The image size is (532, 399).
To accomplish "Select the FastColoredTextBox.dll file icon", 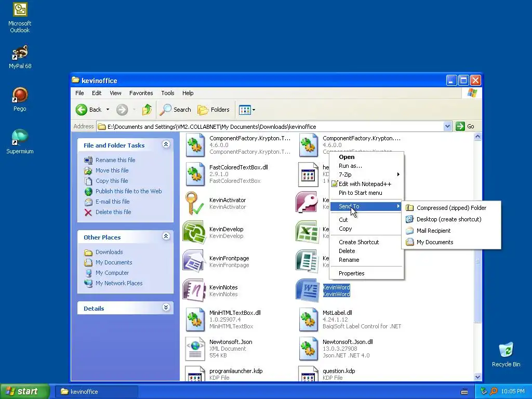I will click(x=195, y=174).
